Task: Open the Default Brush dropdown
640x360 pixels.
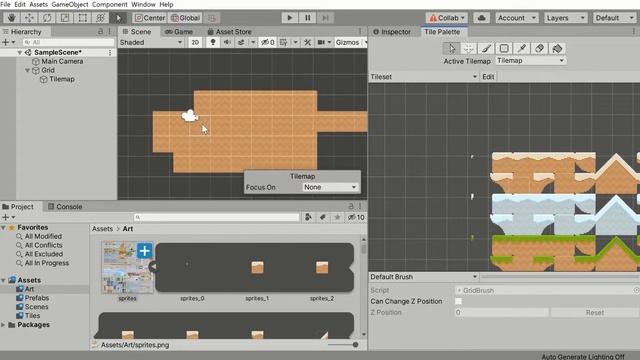Action: click(x=423, y=277)
